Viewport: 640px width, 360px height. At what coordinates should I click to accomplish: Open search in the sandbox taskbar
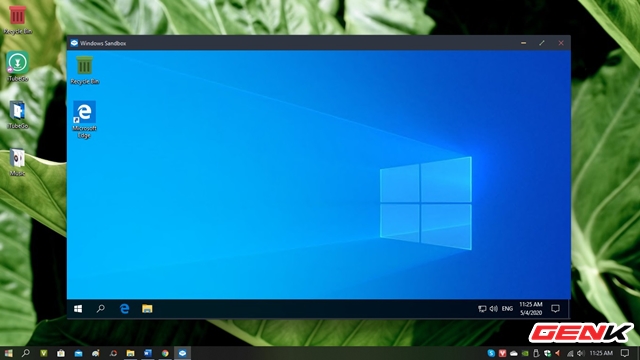(100, 309)
